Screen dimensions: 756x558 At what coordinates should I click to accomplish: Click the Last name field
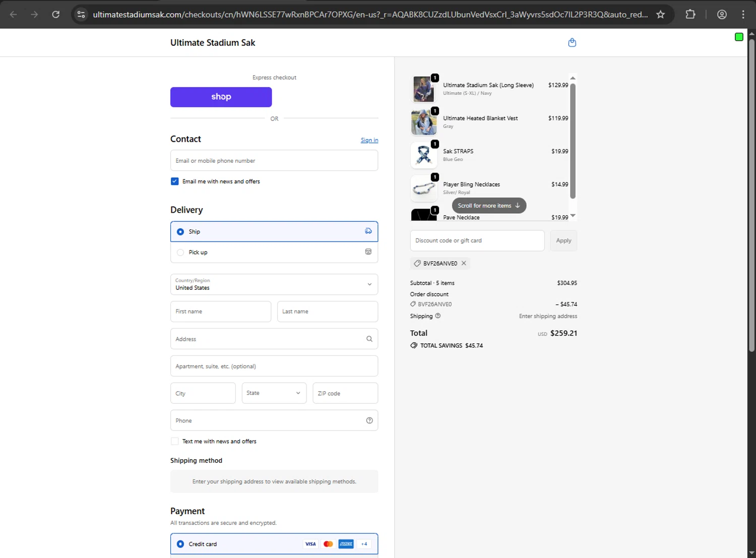pyautogui.click(x=328, y=312)
